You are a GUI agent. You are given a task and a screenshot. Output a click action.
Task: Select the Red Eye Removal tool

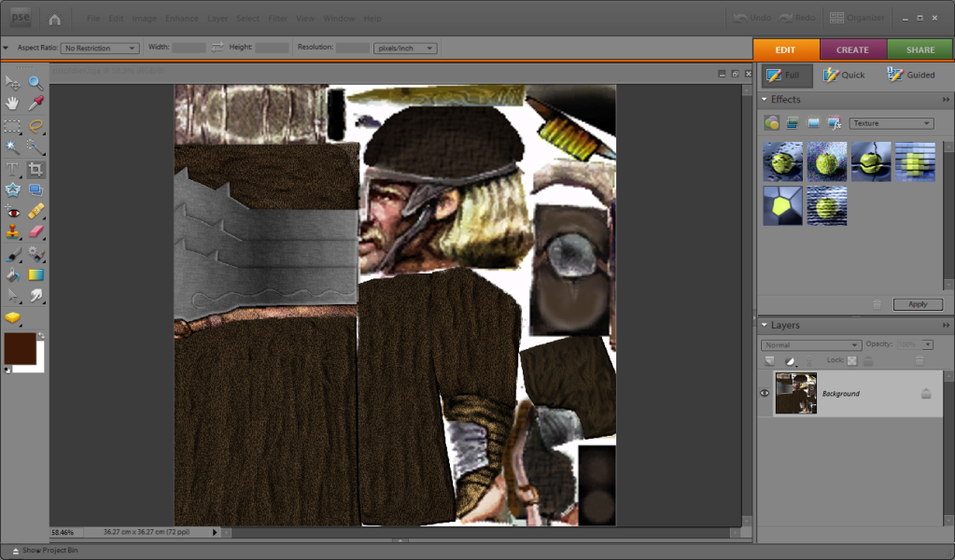[x=12, y=212]
